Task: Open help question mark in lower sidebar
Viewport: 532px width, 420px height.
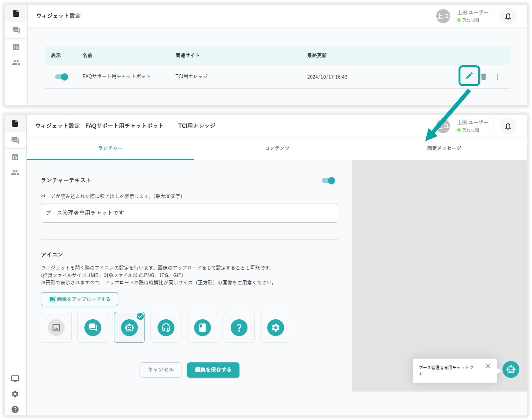Action: coord(15,409)
